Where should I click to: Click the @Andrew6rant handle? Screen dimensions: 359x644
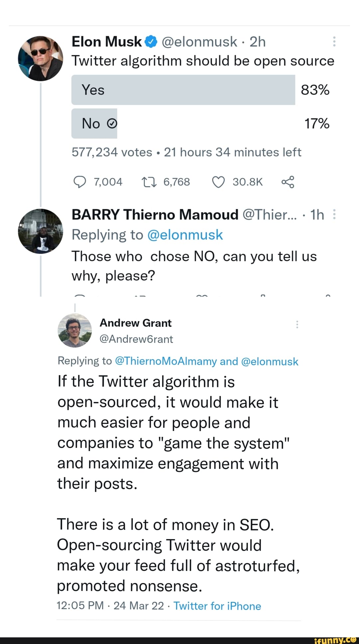tap(136, 339)
